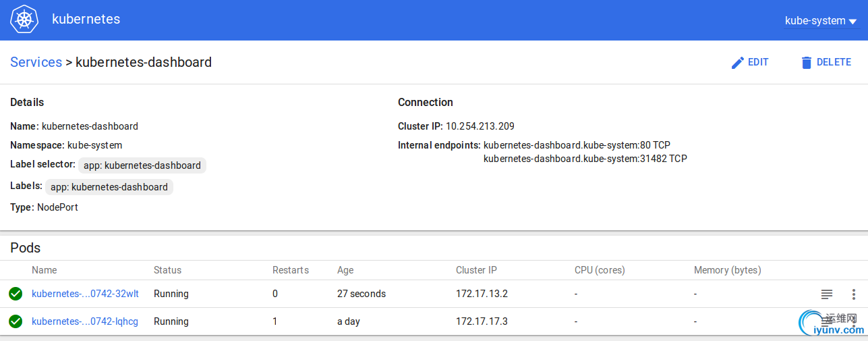
Task: Click restarts count 1 for lqhcg pod
Action: pos(275,321)
